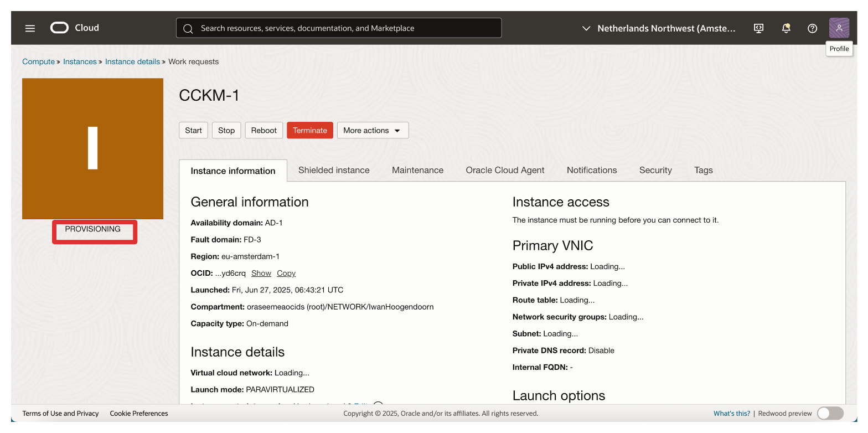
Task: Show the full OCID value
Action: 261,273
